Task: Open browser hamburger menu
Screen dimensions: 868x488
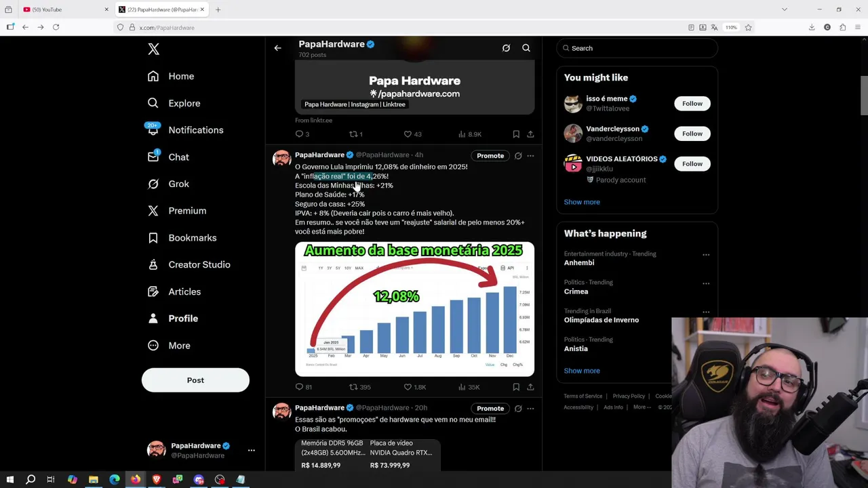Action: click(858, 27)
